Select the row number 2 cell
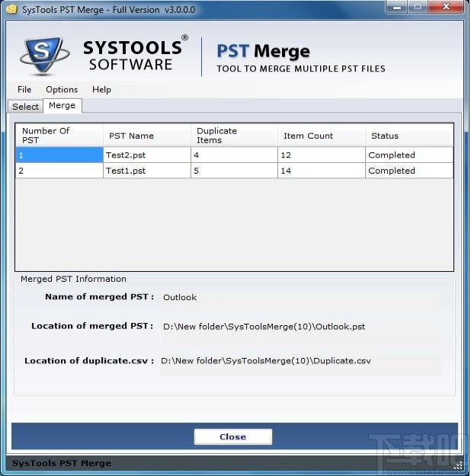This screenshot has width=471, height=476. tap(59, 171)
